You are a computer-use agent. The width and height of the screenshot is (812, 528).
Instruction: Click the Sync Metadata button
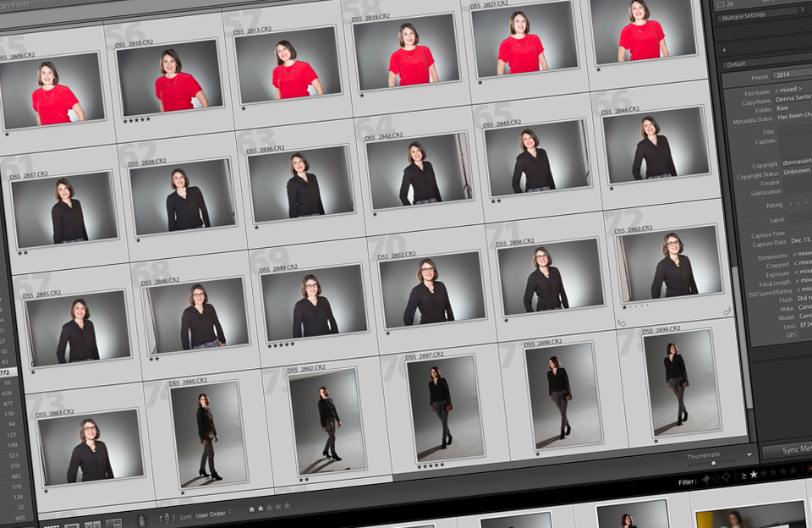(788, 450)
